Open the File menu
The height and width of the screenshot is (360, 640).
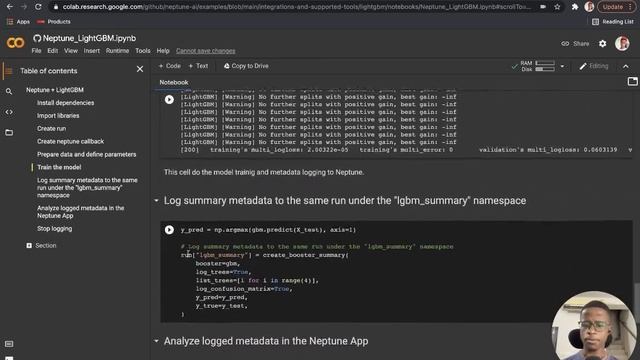pos(36,51)
